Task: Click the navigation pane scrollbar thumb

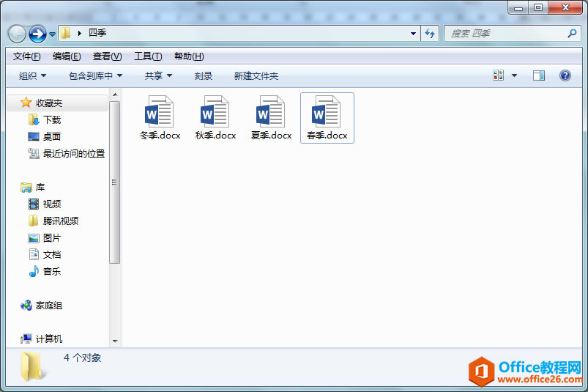Action: [115, 182]
